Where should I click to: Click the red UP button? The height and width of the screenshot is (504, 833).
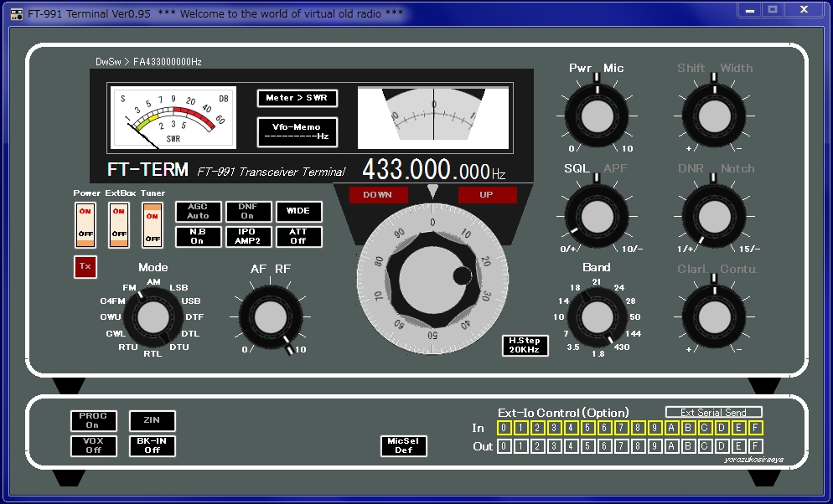487,195
